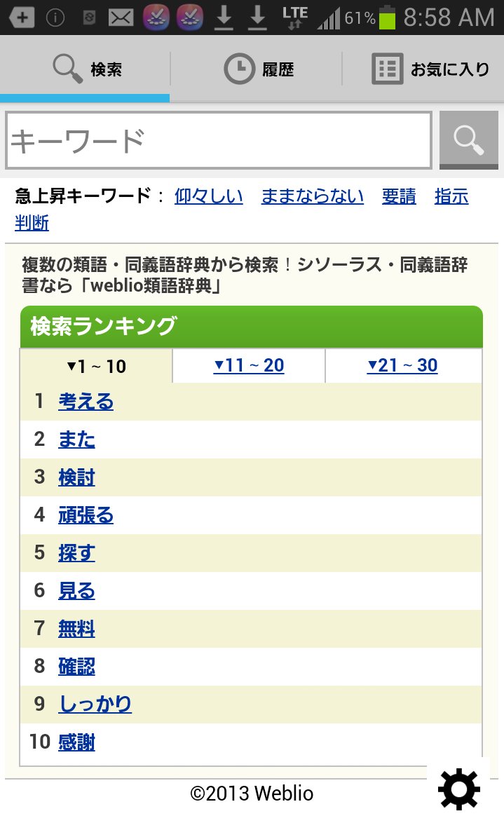504x823 pixels.
Task: Tap the magnifying glass search button
Action: click(468, 140)
